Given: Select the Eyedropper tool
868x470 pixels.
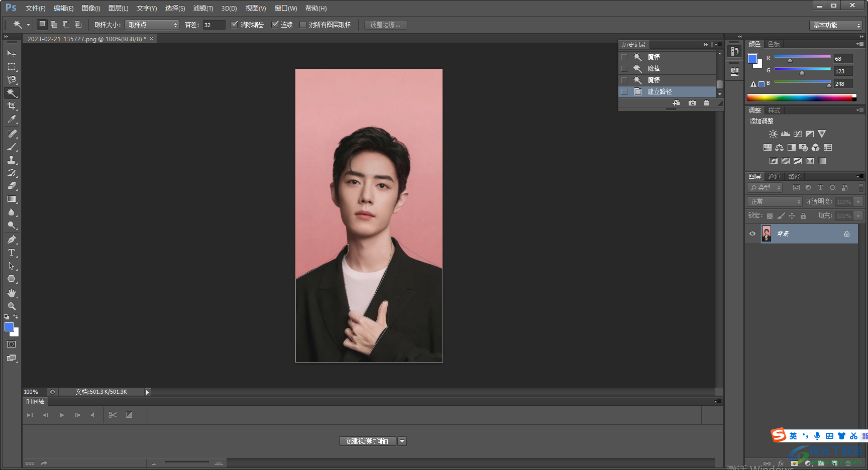Looking at the screenshot, I should [x=12, y=119].
